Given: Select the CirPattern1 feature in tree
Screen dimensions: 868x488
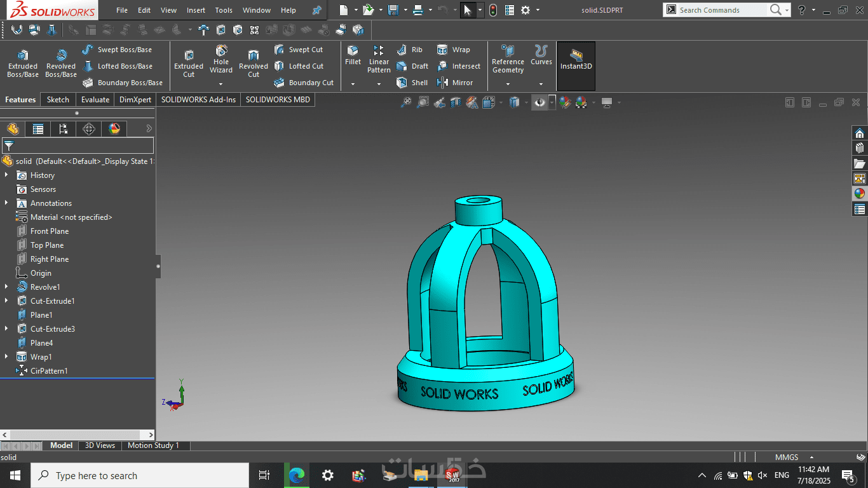Looking at the screenshot, I should click(48, 371).
